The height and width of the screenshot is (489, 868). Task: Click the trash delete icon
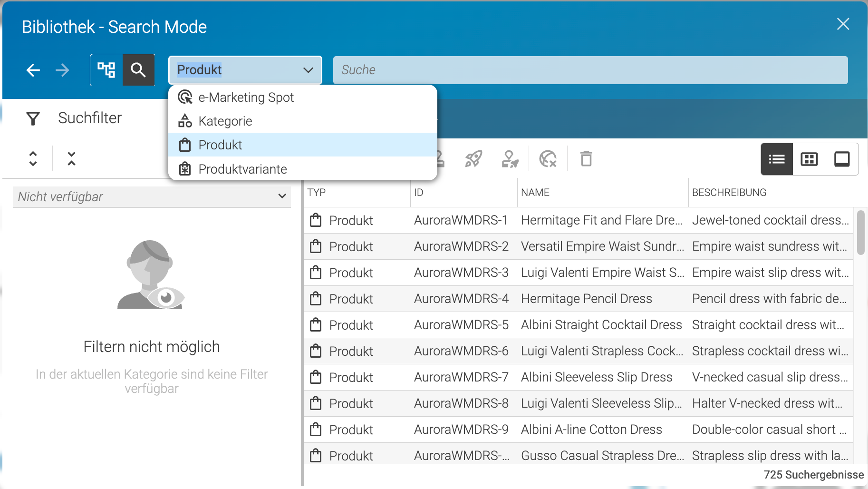(x=586, y=159)
